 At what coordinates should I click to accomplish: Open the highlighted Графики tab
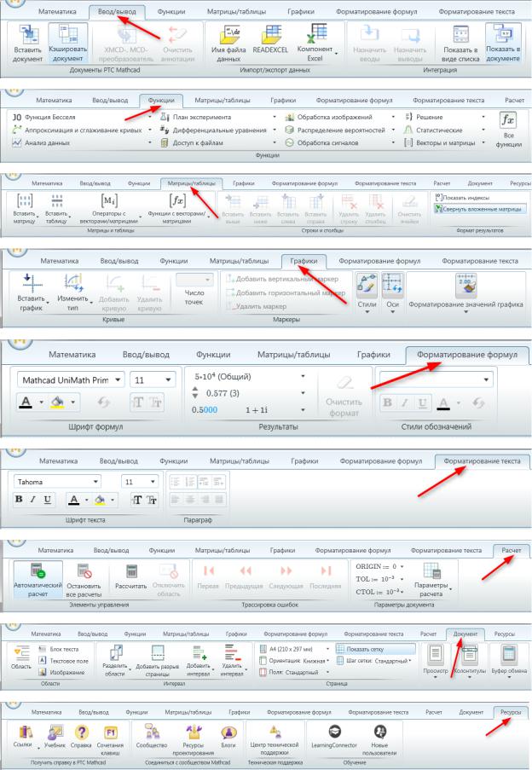click(304, 261)
